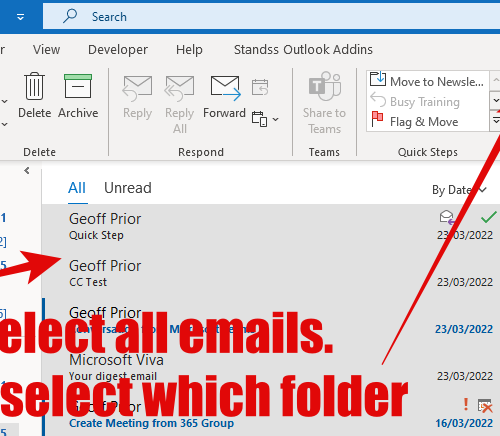
Task: Open the Standss Outlook Addins tab
Action: (303, 50)
